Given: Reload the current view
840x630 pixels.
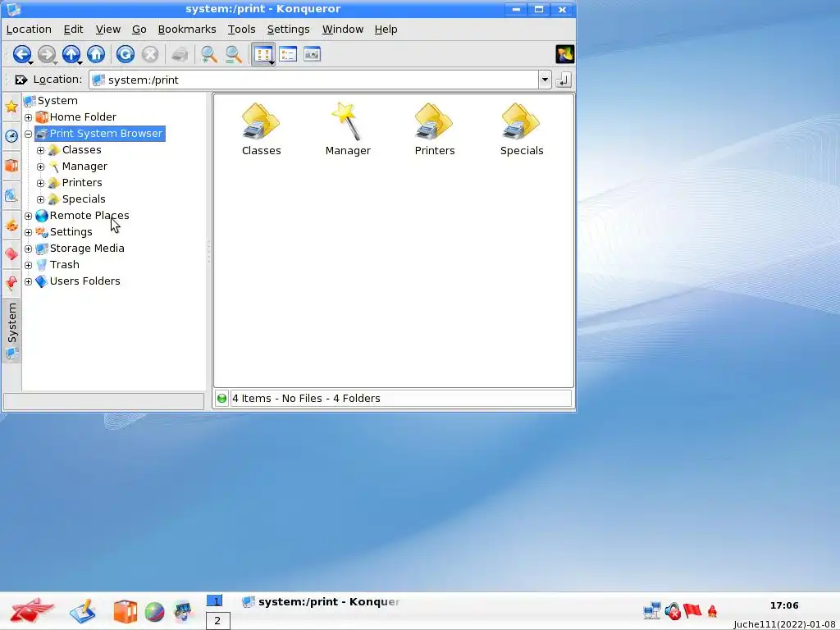Looking at the screenshot, I should click(126, 54).
